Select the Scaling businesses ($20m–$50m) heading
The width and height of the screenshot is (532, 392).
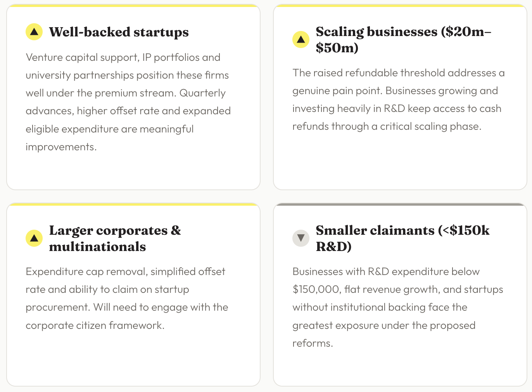(403, 40)
